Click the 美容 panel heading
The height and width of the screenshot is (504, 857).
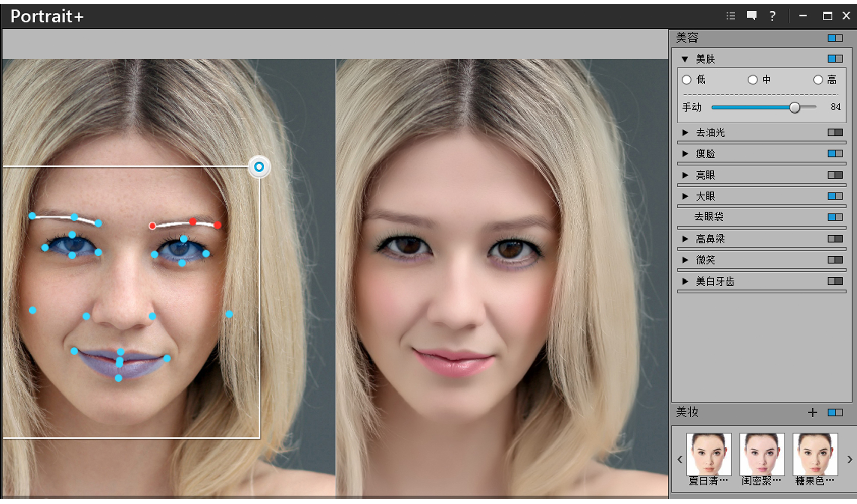tap(687, 38)
